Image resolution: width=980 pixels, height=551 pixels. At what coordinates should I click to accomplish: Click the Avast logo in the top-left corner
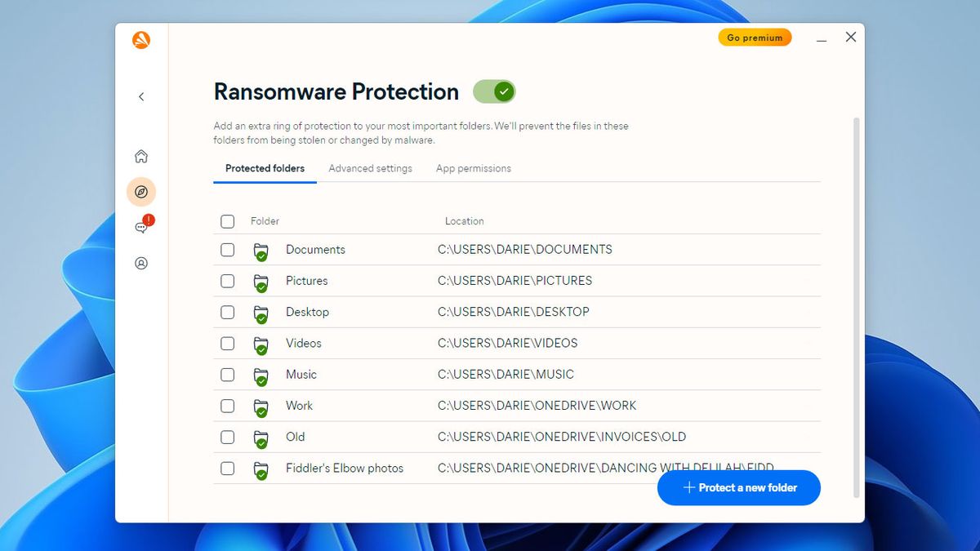pos(140,39)
